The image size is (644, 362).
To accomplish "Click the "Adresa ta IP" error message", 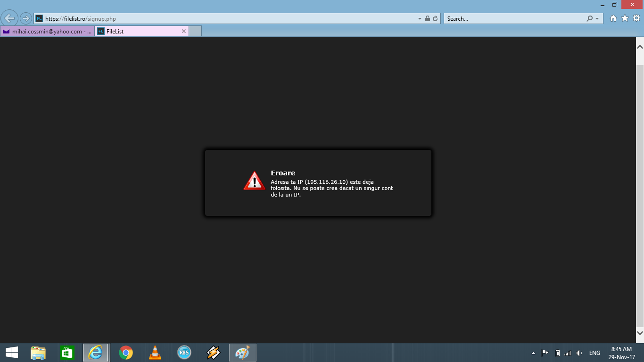I will [x=332, y=189].
